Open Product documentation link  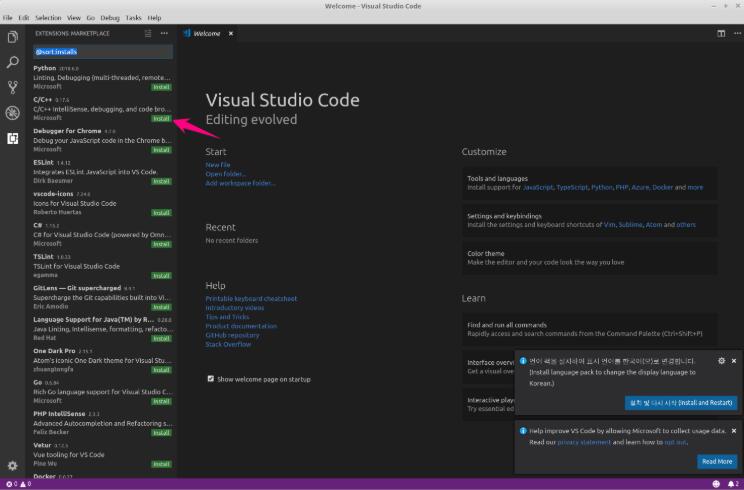[241, 326]
